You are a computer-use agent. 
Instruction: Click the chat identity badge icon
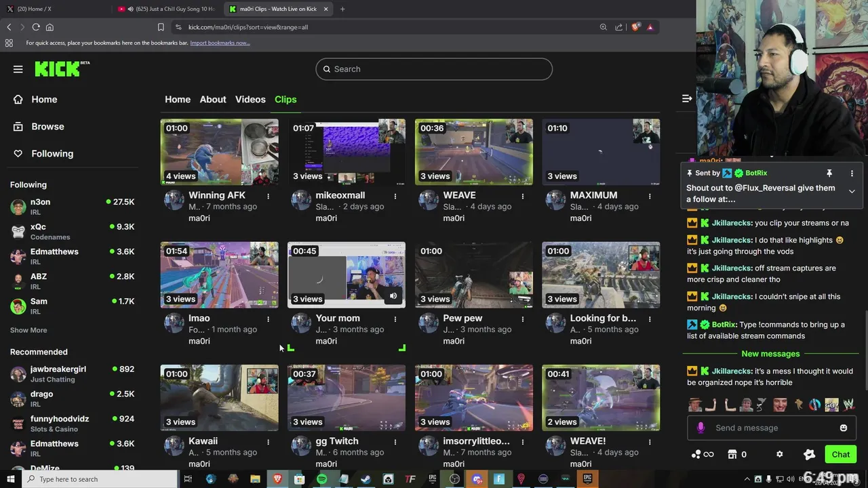809,455
